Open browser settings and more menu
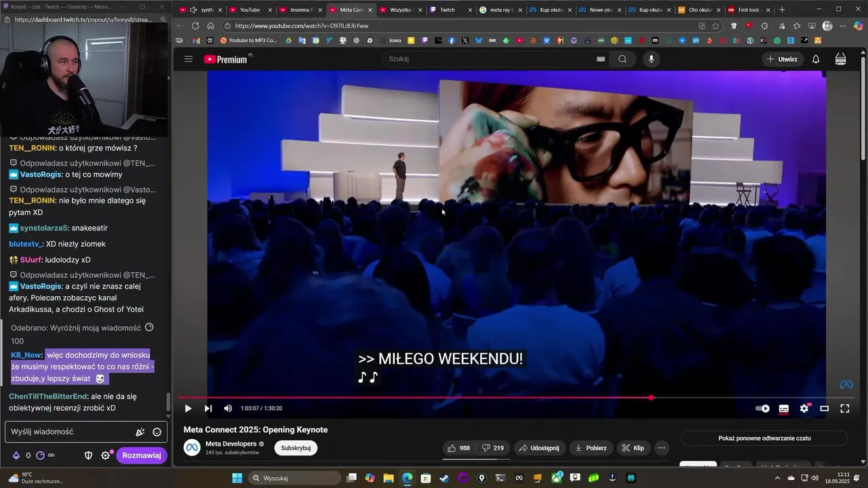This screenshot has width=868, height=488. click(843, 26)
